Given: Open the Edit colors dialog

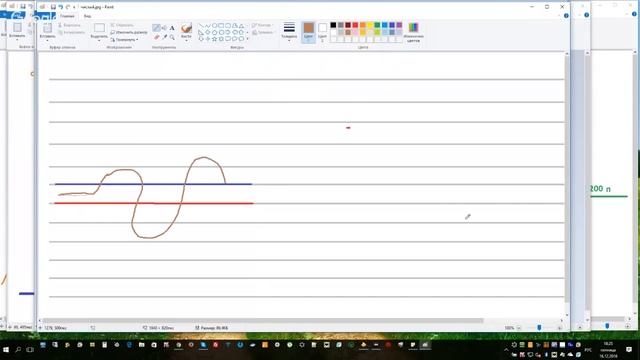Looking at the screenshot, I should pyautogui.click(x=413, y=32).
